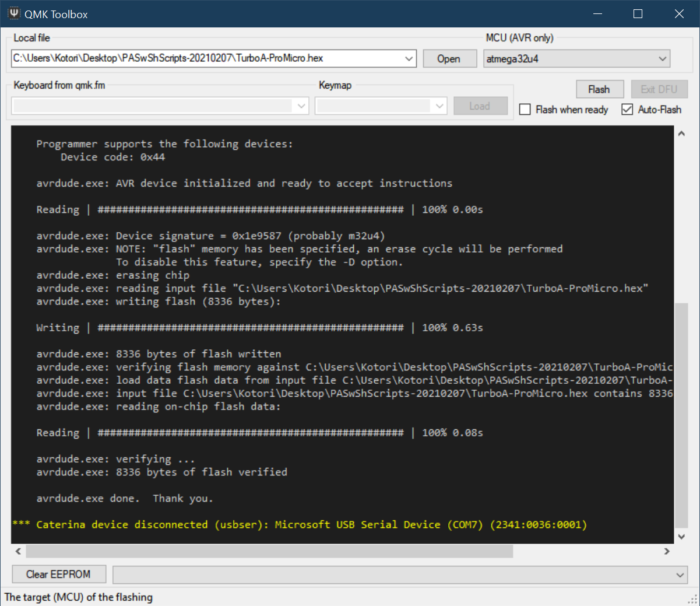
Task: Click the vertical log scrollbar thumb
Action: (681, 414)
